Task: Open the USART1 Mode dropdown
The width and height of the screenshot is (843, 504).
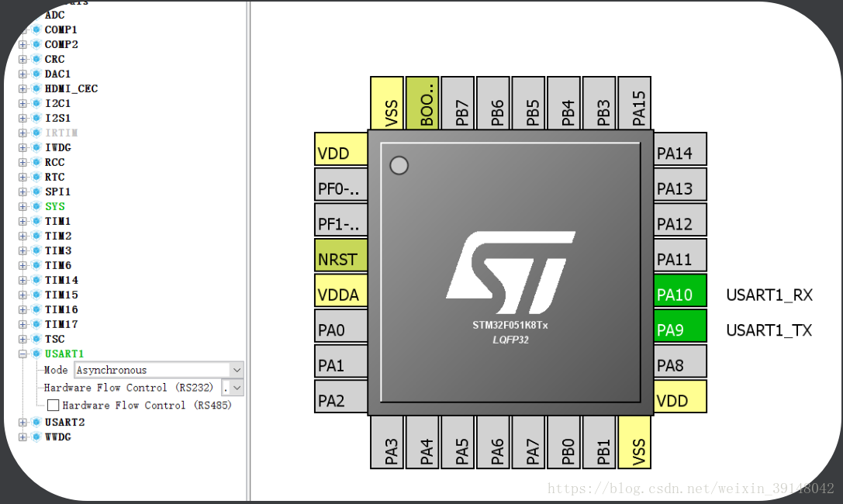Action: [237, 370]
